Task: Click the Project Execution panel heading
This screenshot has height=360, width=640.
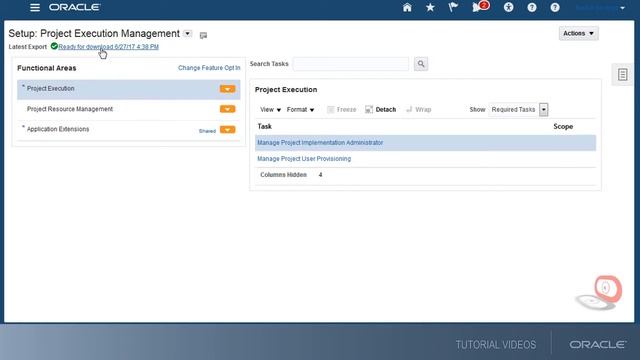Action: (286, 89)
